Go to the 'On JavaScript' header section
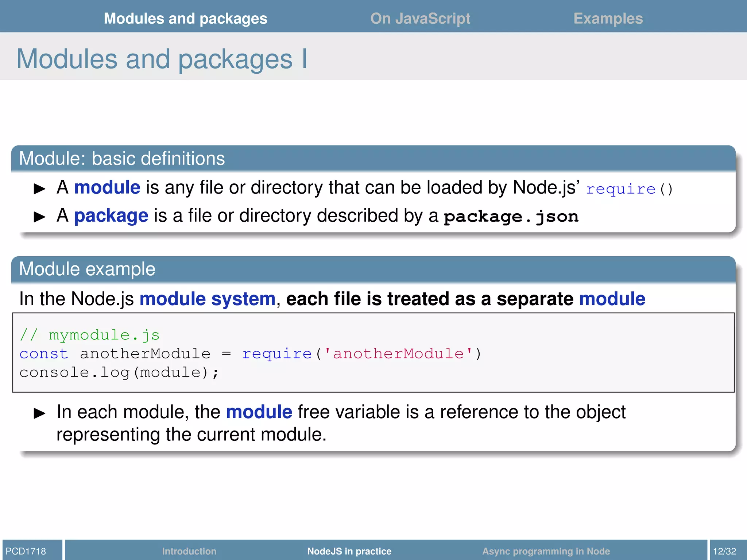 [x=420, y=19]
